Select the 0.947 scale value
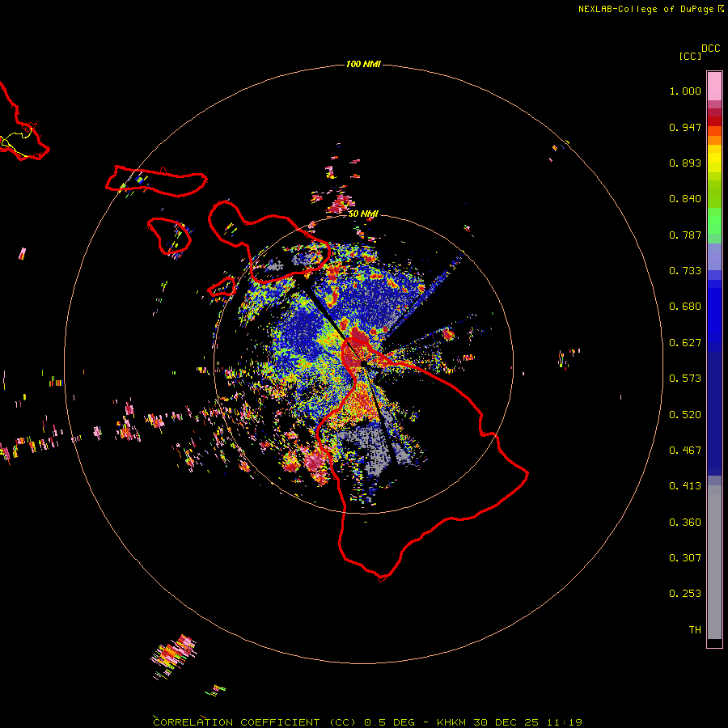 (685, 127)
